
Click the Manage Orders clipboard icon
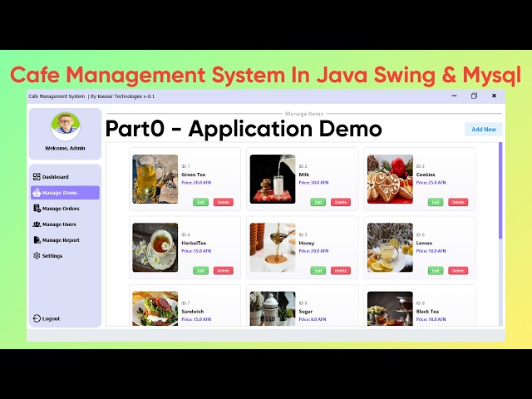click(x=37, y=209)
